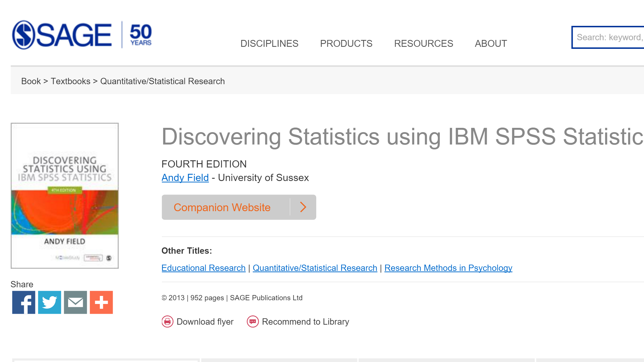644x362 pixels.
Task: Click Textbooks in the breadcrumb
Action: click(x=71, y=81)
